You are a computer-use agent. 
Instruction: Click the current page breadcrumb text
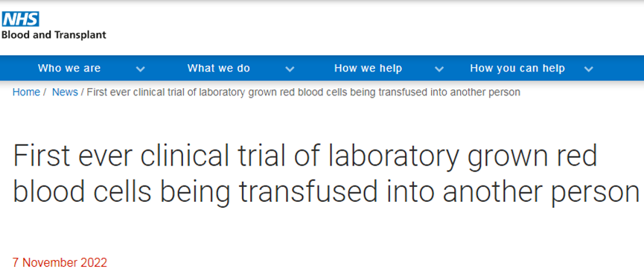click(304, 92)
